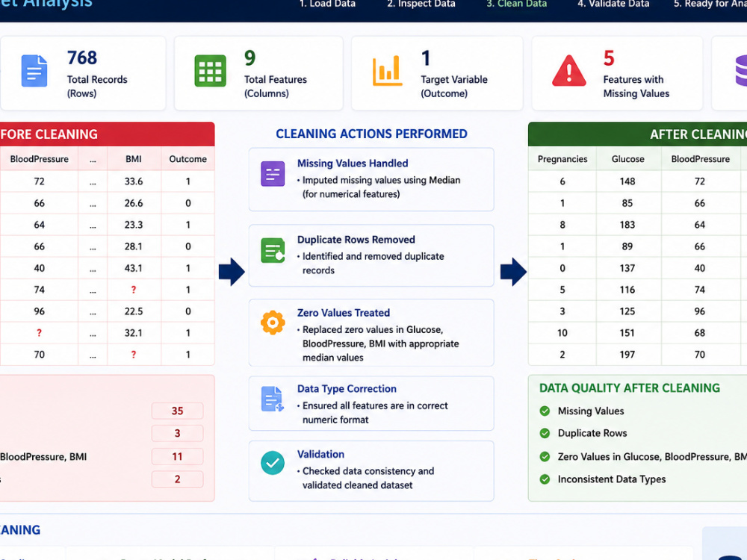Click the orange bar chart Target Variable icon
This screenshot has width=747, height=560.
coord(387,71)
